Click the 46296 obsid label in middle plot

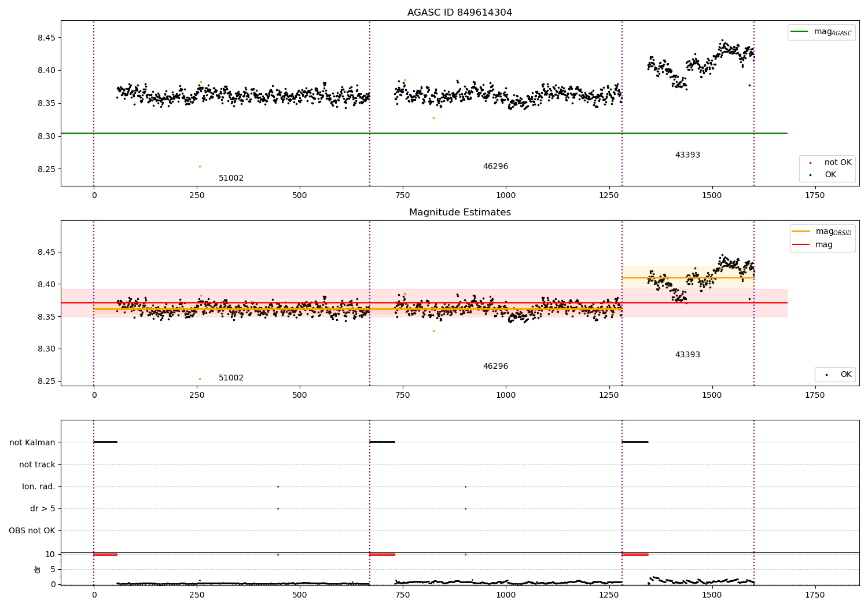495,367
